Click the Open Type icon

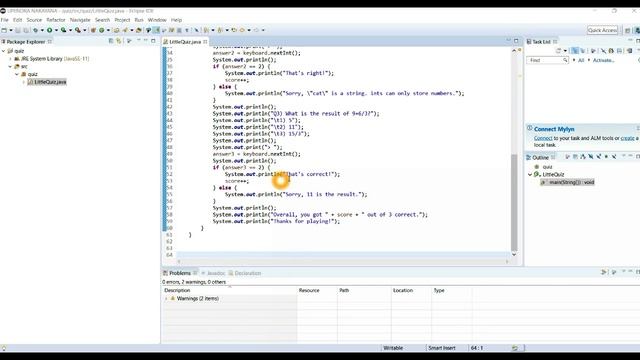tap(116, 30)
